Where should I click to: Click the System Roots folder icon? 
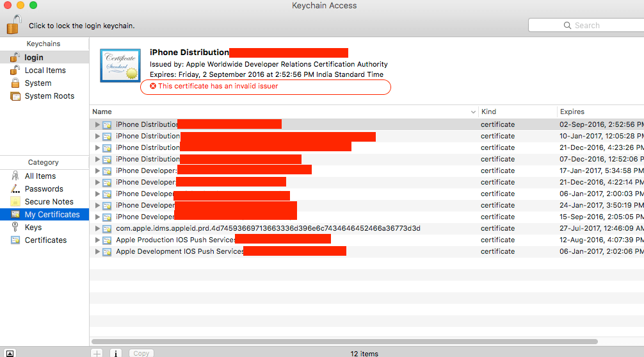coord(15,96)
